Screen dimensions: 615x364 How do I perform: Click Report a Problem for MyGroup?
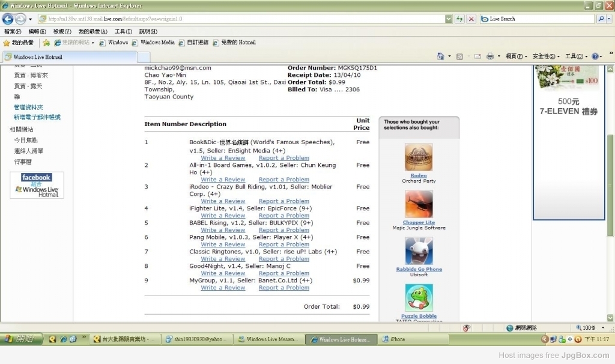283,288
